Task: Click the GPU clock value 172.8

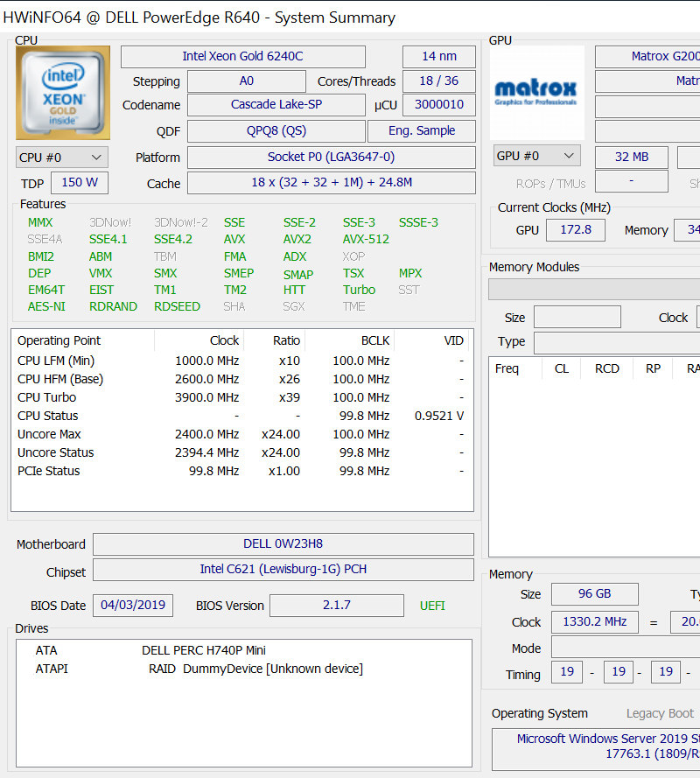Action: click(x=576, y=230)
